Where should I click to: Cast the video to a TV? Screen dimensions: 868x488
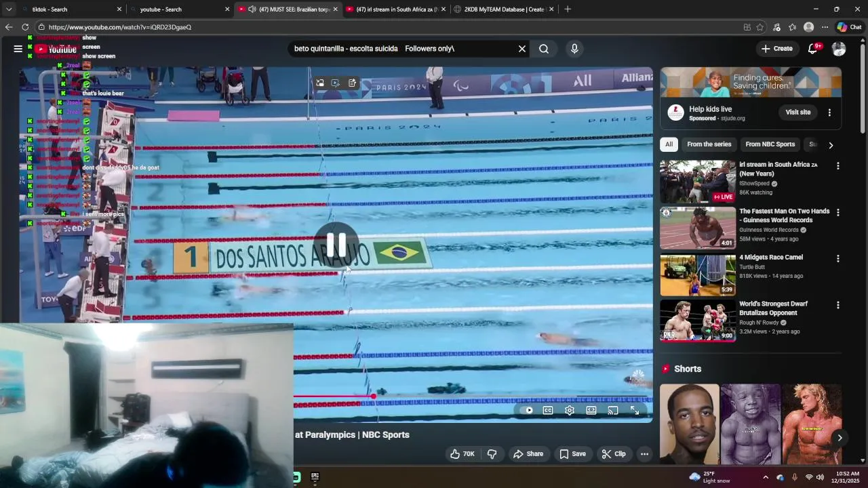(x=613, y=410)
